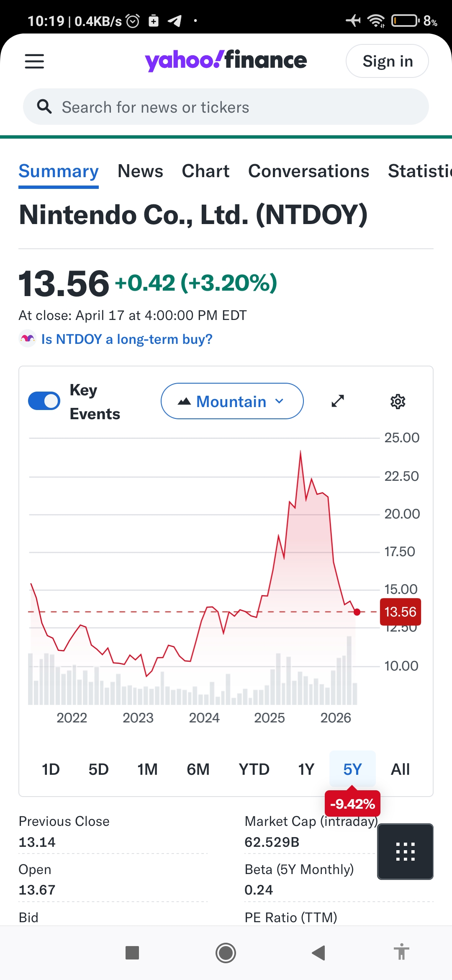
Task: Select the YTD chart range
Action: coord(254,769)
